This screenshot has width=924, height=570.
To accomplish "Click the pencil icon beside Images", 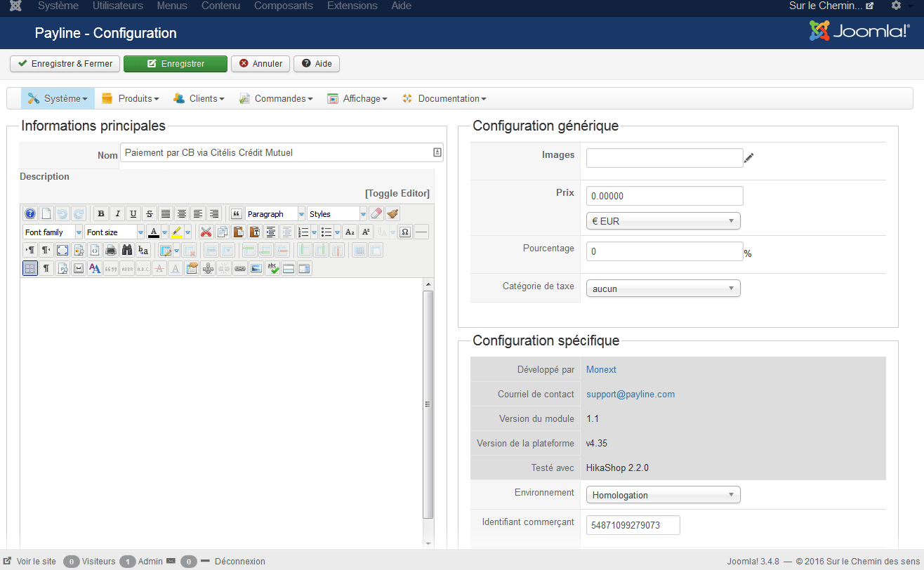I will (x=748, y=158).
